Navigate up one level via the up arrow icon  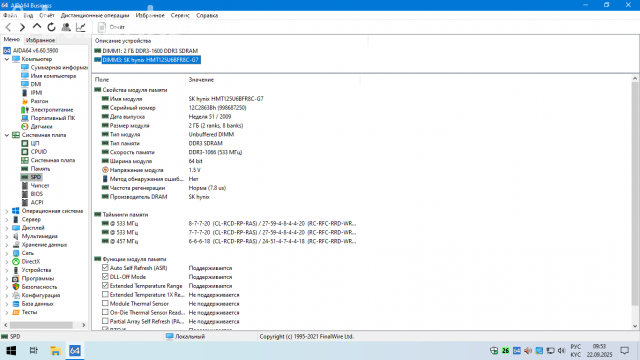pos(37,27)
